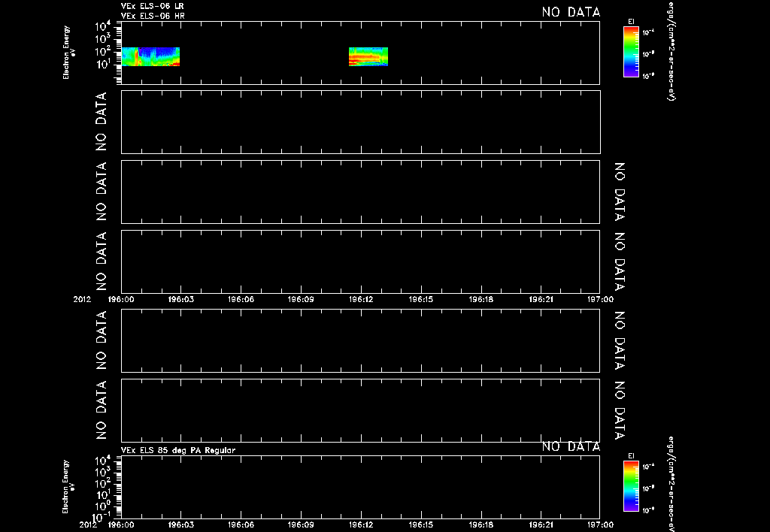770x532 pixels.
Task: Click '196:15' on the middle time axis
Action: (421, 299)
